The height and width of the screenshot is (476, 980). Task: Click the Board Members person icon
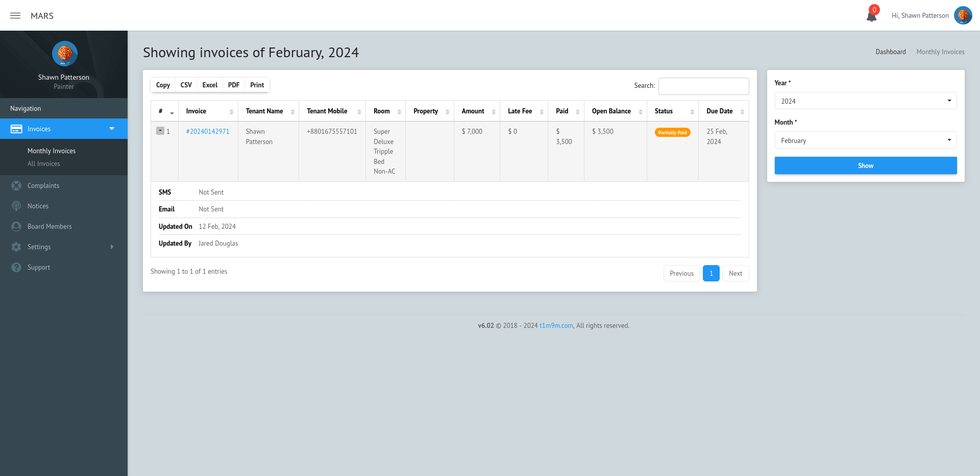click(x=16, y=227)
